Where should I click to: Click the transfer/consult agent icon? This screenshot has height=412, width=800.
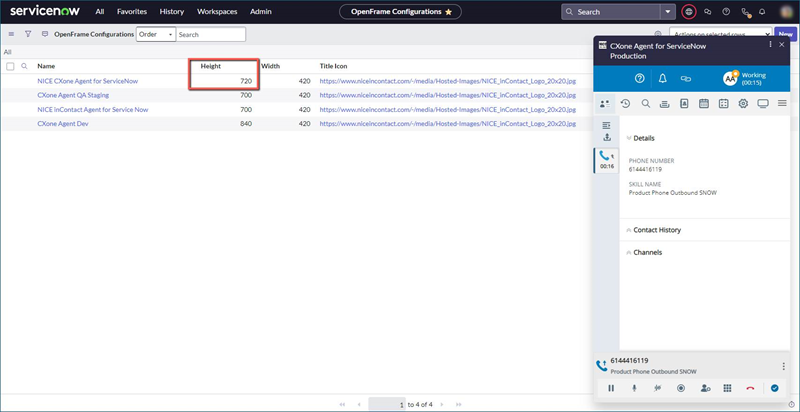(705, 388)
